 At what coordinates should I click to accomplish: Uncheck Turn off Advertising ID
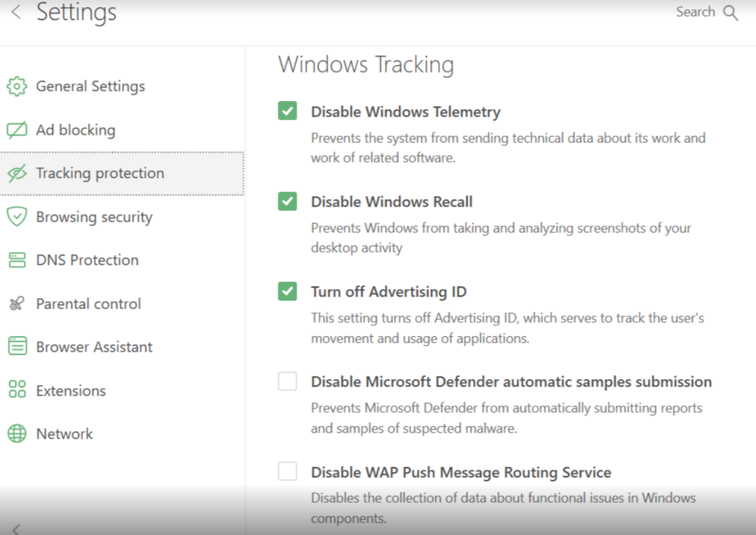coord(287,291)
